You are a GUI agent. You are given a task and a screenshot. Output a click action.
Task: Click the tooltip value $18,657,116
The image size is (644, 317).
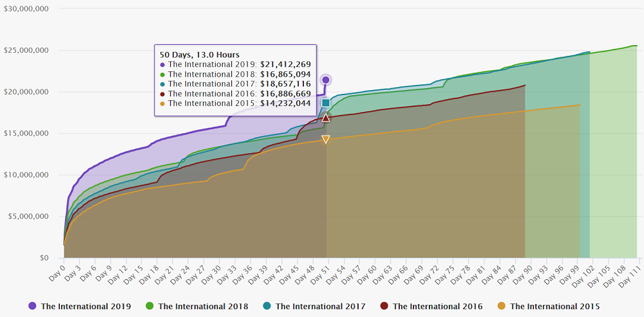tap(285, 84)
